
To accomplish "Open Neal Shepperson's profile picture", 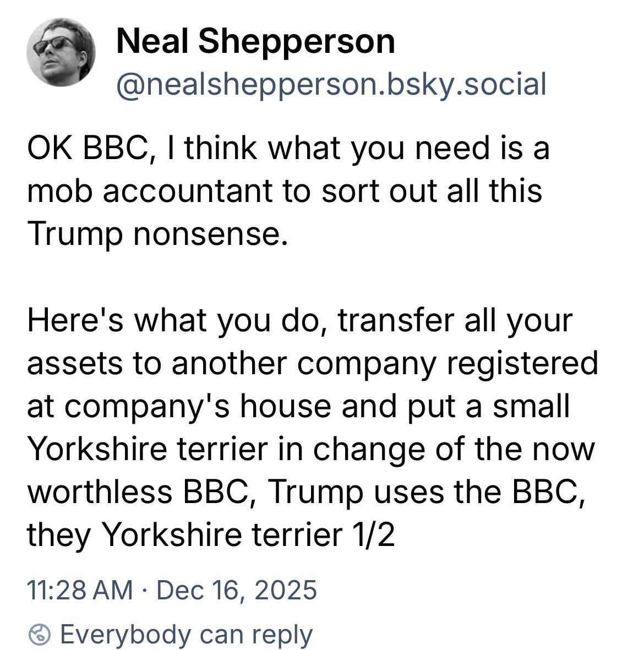I will point(61,52).
